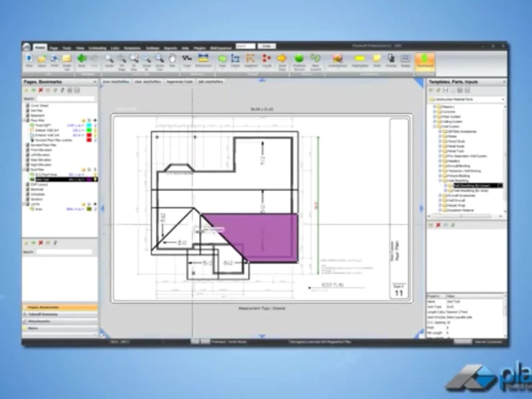532x399 pixels.
Task: Toggle the record dot beside ECO RoofAreas
Action: [x=96, y=174]
